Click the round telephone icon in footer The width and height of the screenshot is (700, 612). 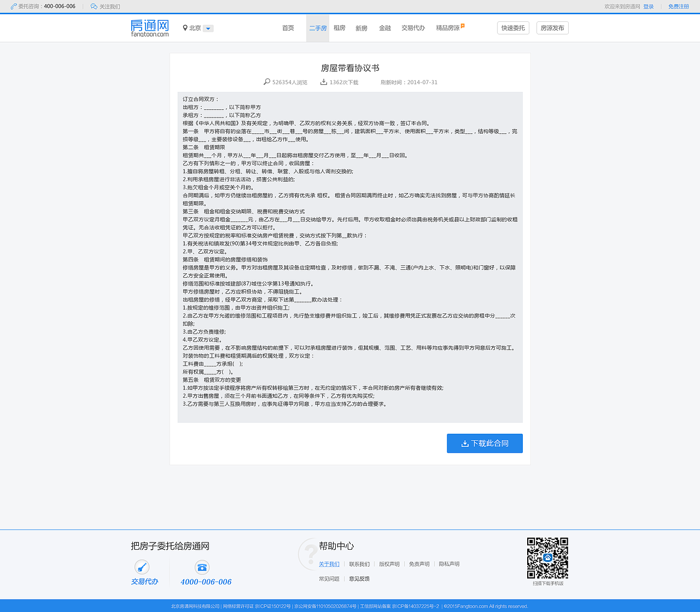202,567
